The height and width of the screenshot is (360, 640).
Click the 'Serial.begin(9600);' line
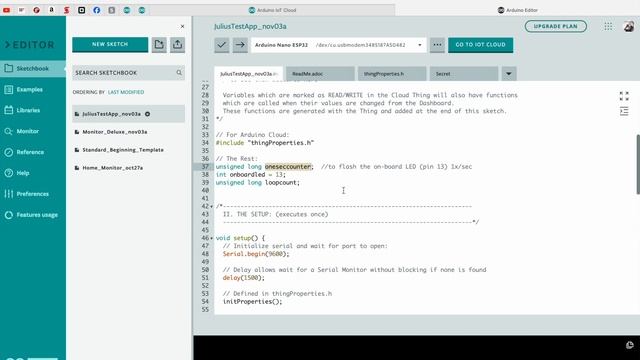(x=256, y=254)
